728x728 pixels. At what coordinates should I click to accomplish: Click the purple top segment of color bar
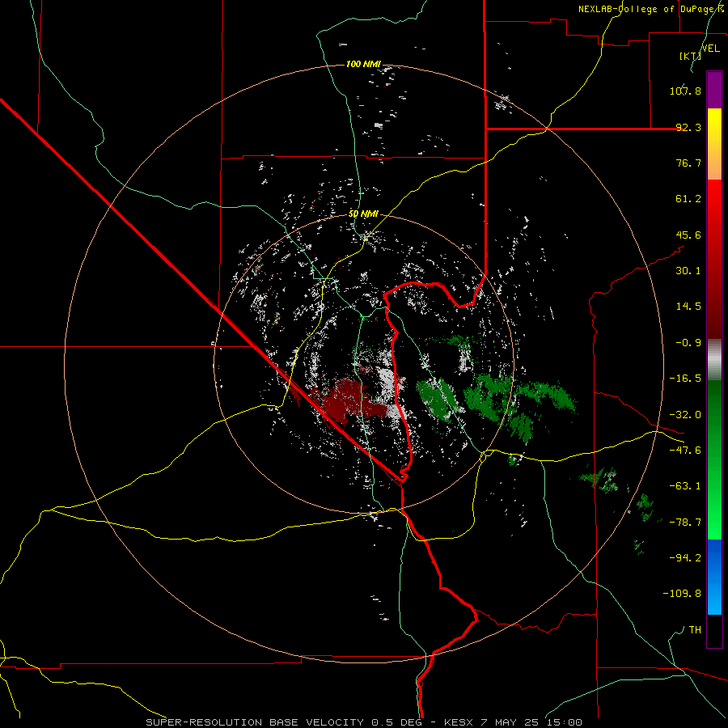(714, 90)
